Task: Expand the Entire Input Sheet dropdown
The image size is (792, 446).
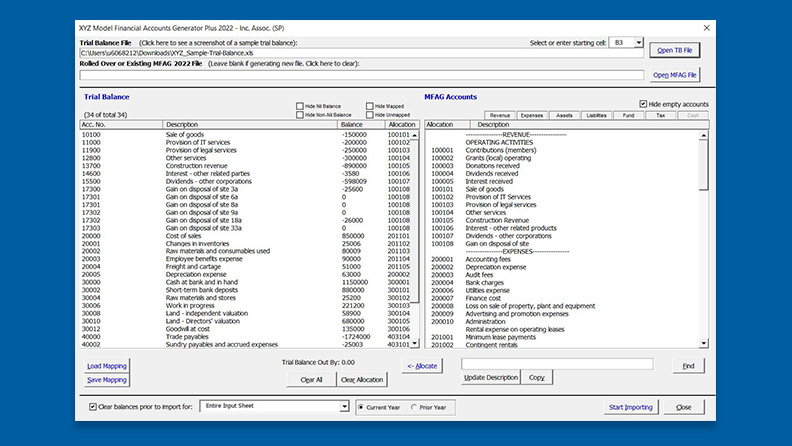Action: 342,407
